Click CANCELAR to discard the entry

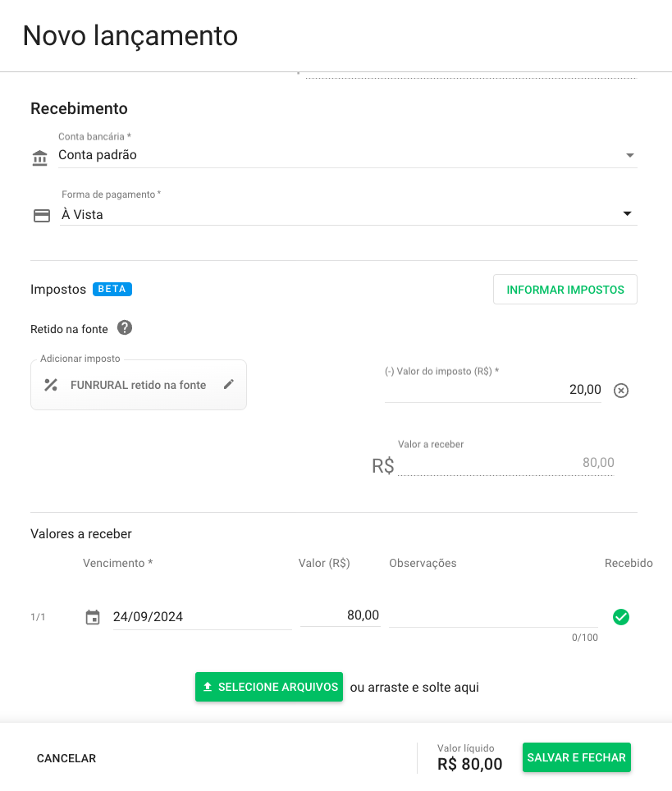pos(66,759)
